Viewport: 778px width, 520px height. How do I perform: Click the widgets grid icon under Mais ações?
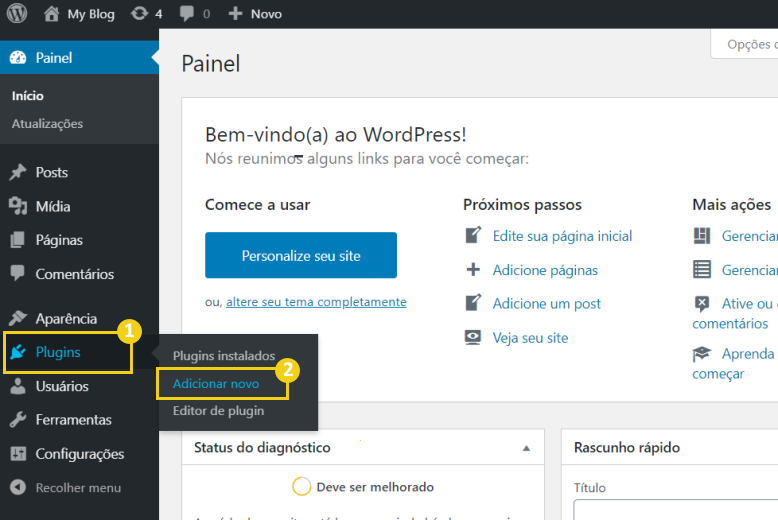click(x=702, y=236)
